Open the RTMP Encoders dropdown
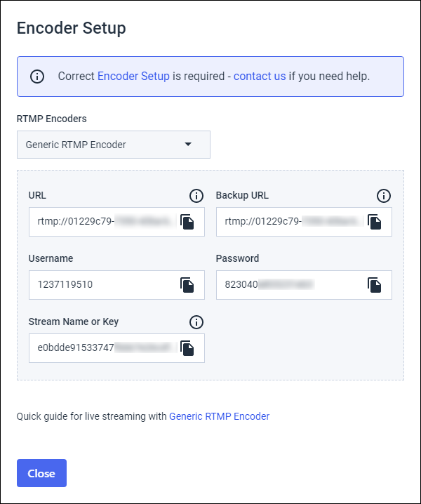 [114, 145]
